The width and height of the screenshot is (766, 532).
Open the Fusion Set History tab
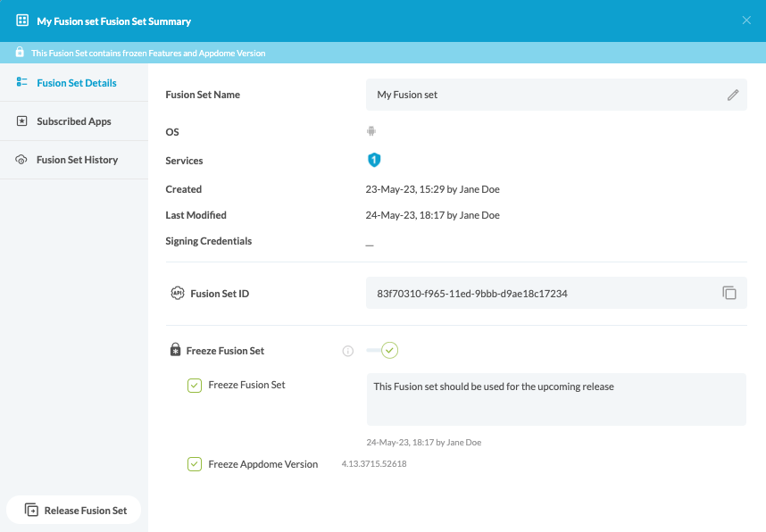77,160
